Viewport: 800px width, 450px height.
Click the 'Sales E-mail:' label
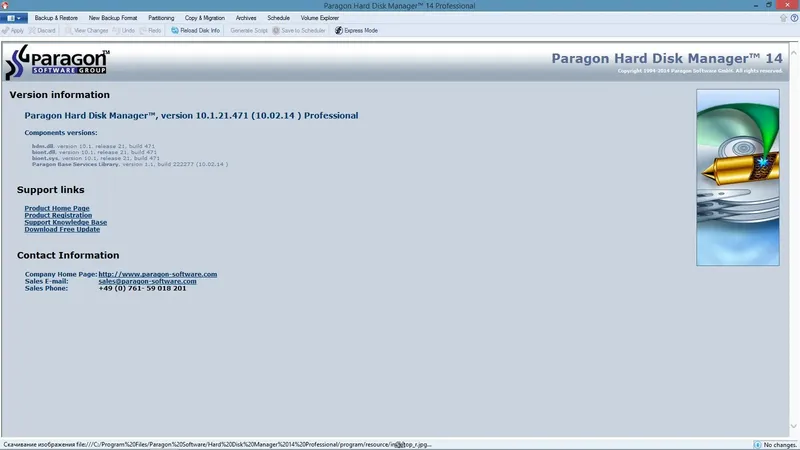click(x=46, y=281)
